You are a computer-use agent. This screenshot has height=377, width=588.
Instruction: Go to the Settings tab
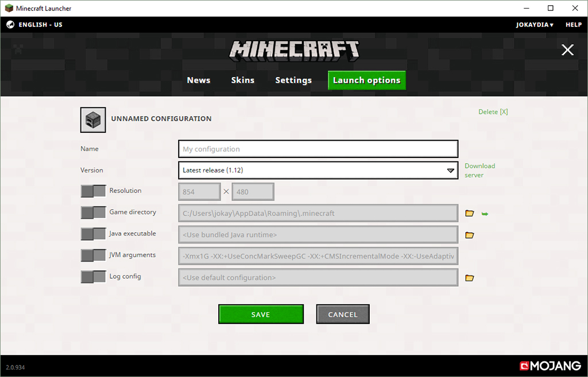click(x=293, y=80)
